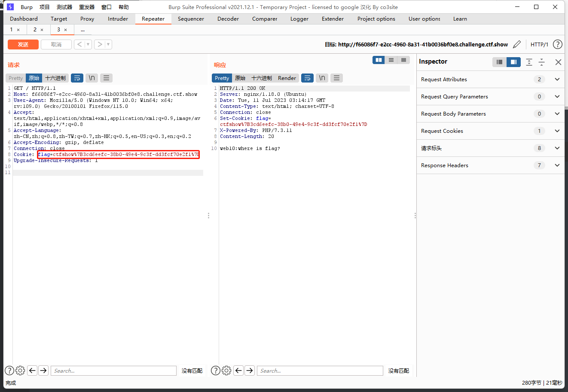Click the 取消 cancel button
The image size is (568, 392).
coord(56,44)
